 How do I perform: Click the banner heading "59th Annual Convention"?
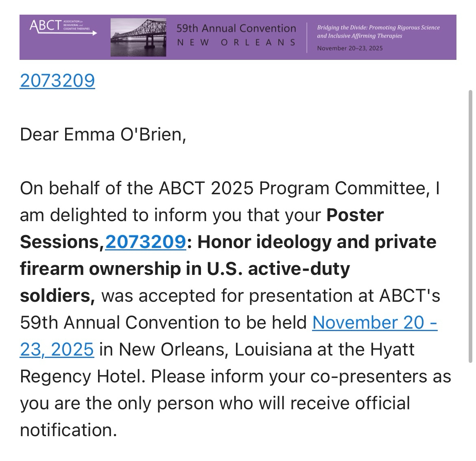click(x=236, y=28)
